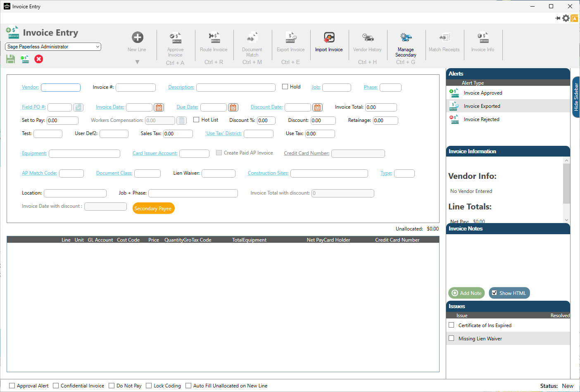The height and width of the screenshot is (392, 580).
Task: Click the Add Note button
Action: tap(466, 293)
